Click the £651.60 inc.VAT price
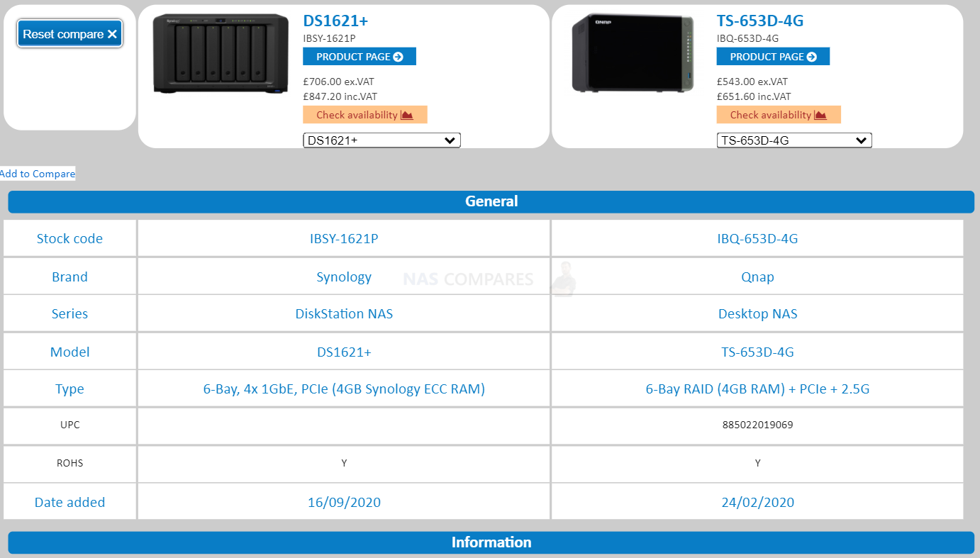Viewport: 980px width, 558px height. tap(754, 96)
